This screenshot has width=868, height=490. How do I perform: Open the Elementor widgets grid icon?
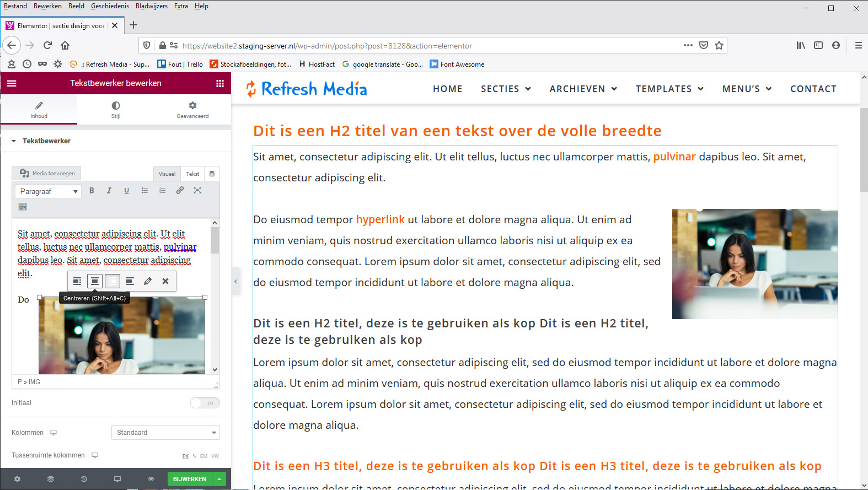220,83
